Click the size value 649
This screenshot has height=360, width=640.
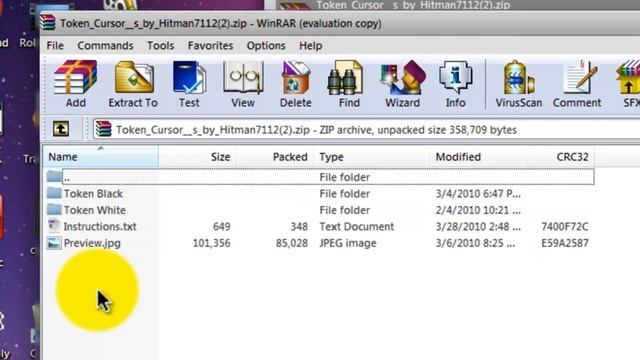[x=222, y=227]
